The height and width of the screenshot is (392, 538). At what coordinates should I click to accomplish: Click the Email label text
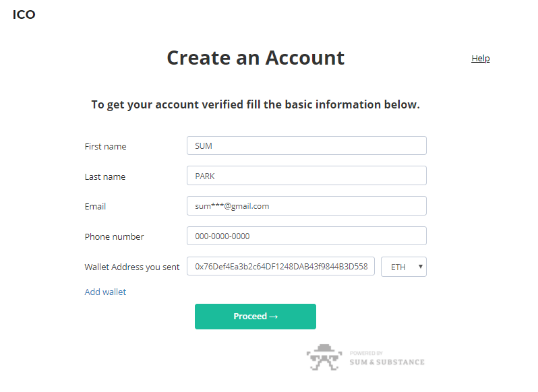95,206
